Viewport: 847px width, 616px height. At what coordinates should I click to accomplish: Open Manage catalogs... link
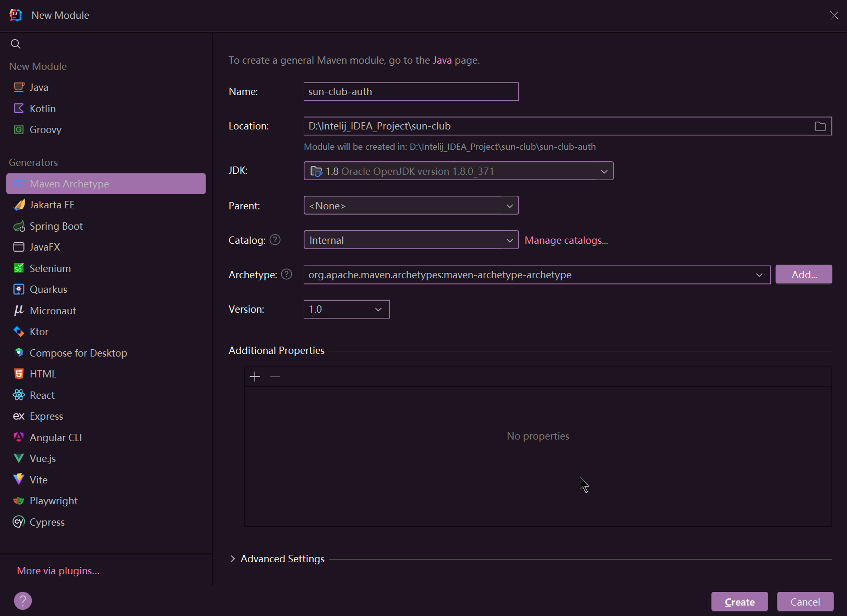(566, 240)
